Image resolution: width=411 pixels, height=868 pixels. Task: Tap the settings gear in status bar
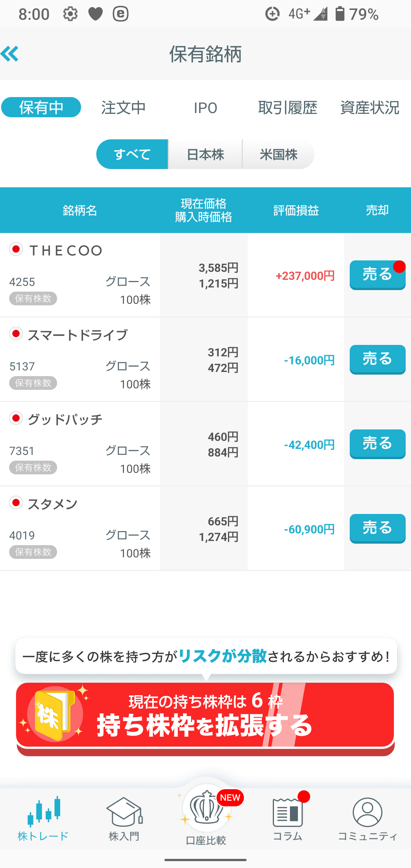tap(70, 14)
